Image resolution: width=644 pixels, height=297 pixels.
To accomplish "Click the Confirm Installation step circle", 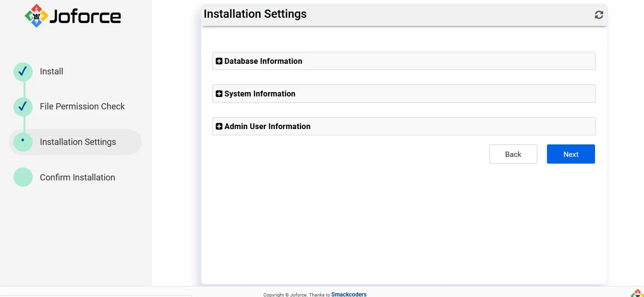I will coord(23,177).
